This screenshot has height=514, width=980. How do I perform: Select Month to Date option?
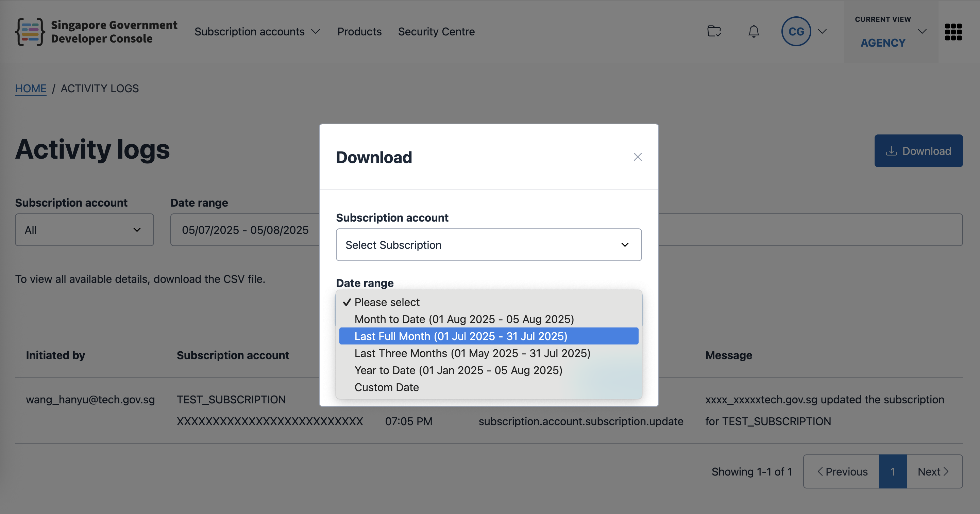click(x=464, y=319)
